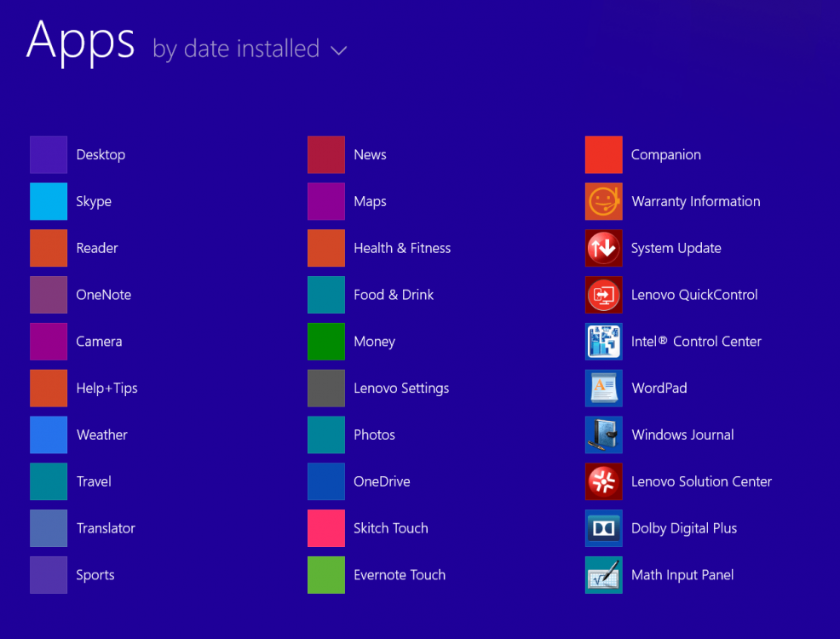Select the Lenovo Solution Center icon
The height and width of the screenshot is (639, 840).
tap(603, 481)
